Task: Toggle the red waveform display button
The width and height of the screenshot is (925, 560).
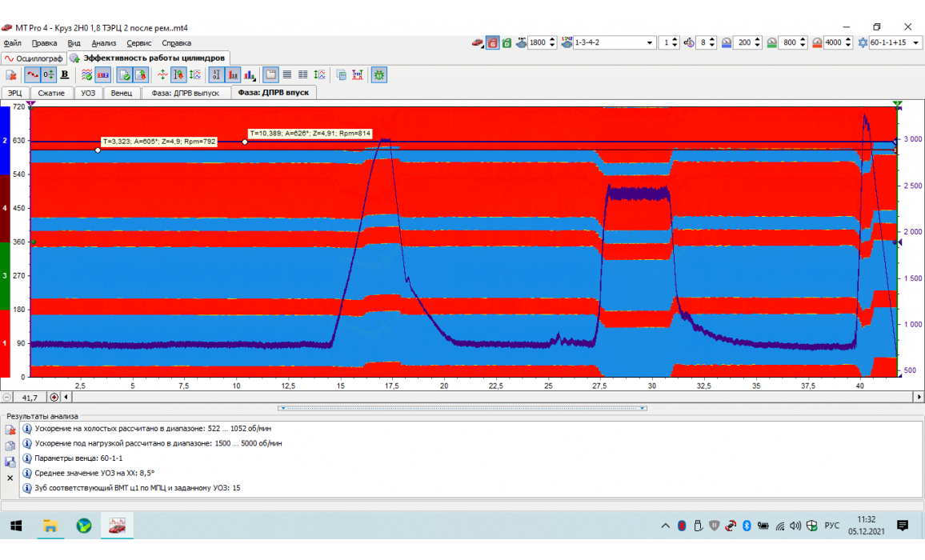Action: (32, 75)
